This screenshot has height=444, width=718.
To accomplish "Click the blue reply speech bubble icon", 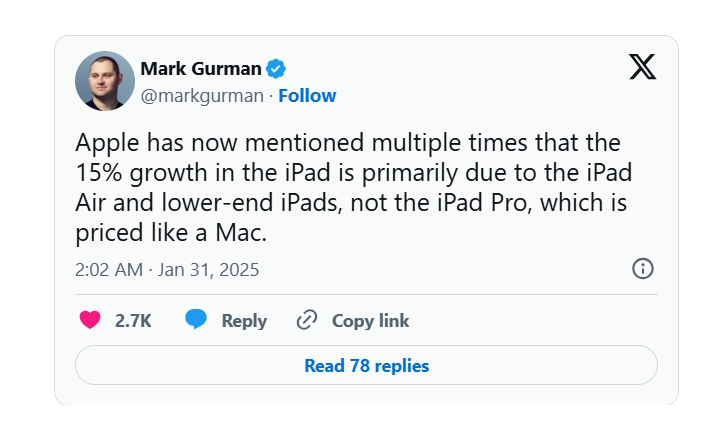I will coord(196,319).
